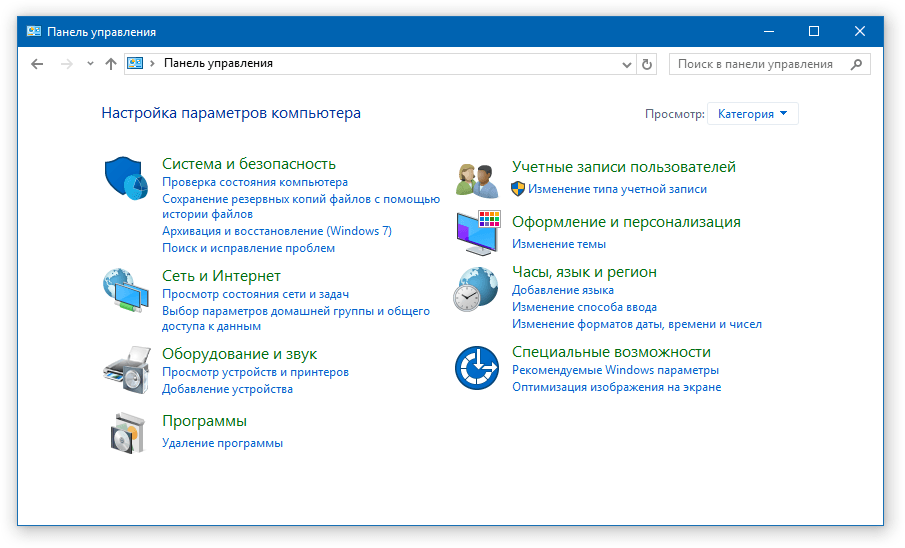The width and height of the screenshot is (905, 548).
Task: Click the forward navigation arrow
Action: click(x=67, y=64)
